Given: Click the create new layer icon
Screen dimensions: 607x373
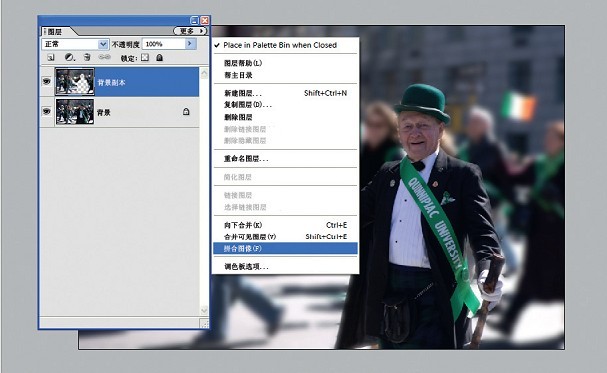Looking at the screenshot, I should point(51,58).
